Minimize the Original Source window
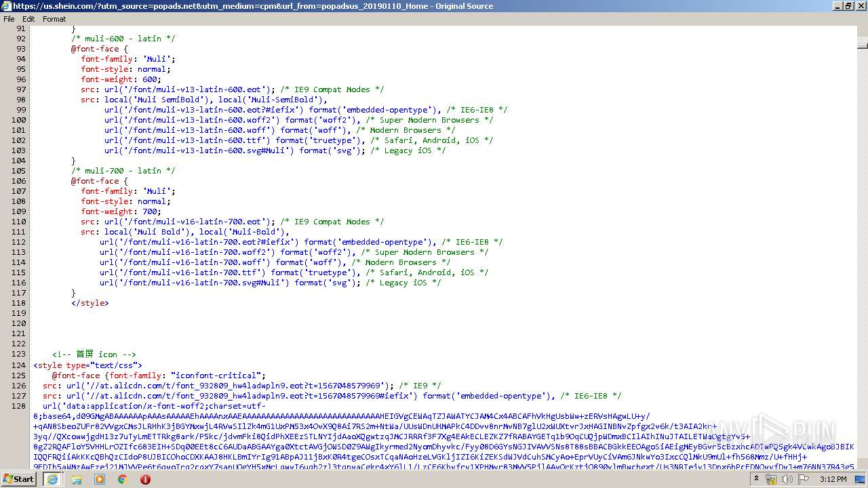The image size is (868, 488). (836, 6)
